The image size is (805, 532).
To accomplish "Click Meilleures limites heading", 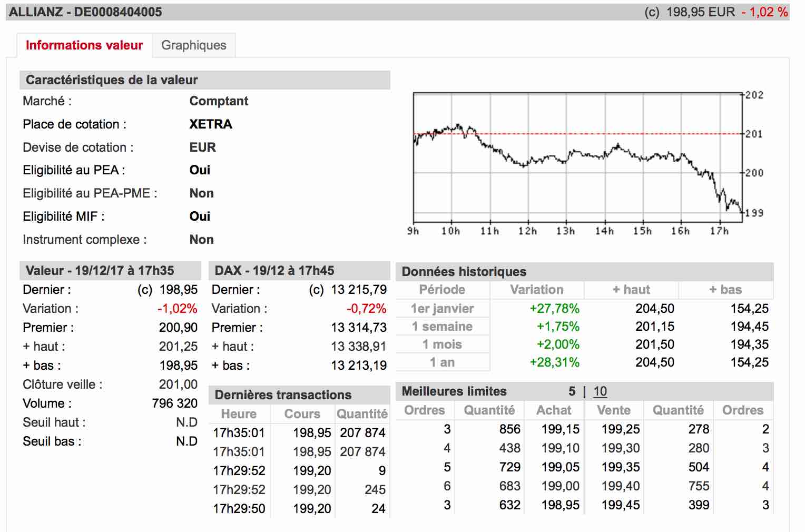I will (x=454, y=391).
